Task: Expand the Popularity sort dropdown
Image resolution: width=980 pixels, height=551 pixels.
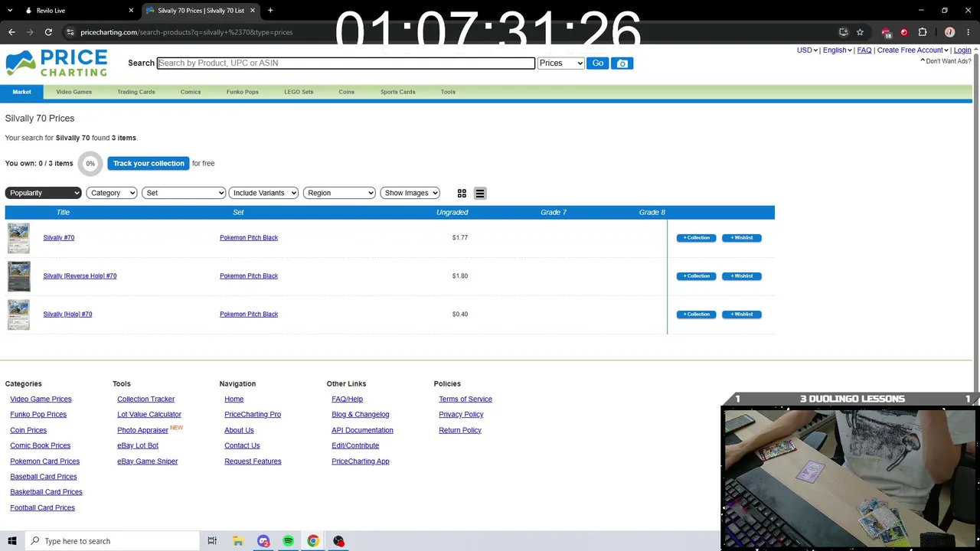Action: click(x=43, y=193)
